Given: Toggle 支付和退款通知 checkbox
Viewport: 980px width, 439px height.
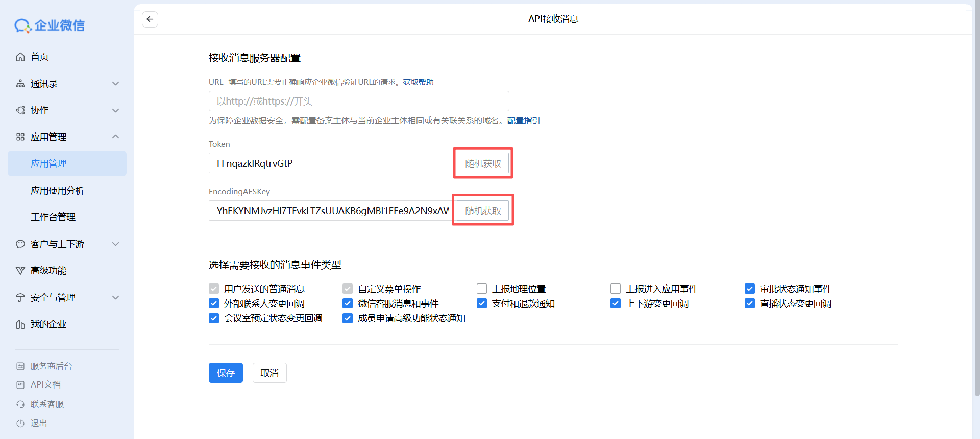Looking at the screenshot, I should point(482,304).
